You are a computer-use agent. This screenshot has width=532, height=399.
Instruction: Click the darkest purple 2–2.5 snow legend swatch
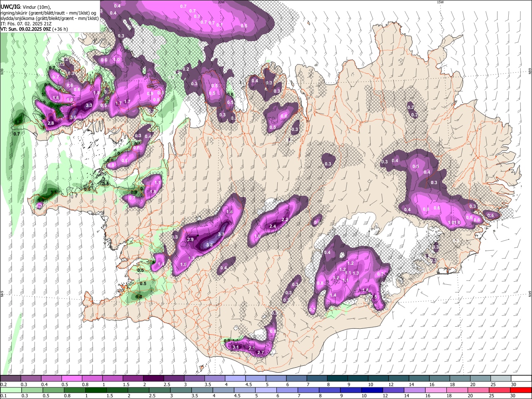pos(153,378)
